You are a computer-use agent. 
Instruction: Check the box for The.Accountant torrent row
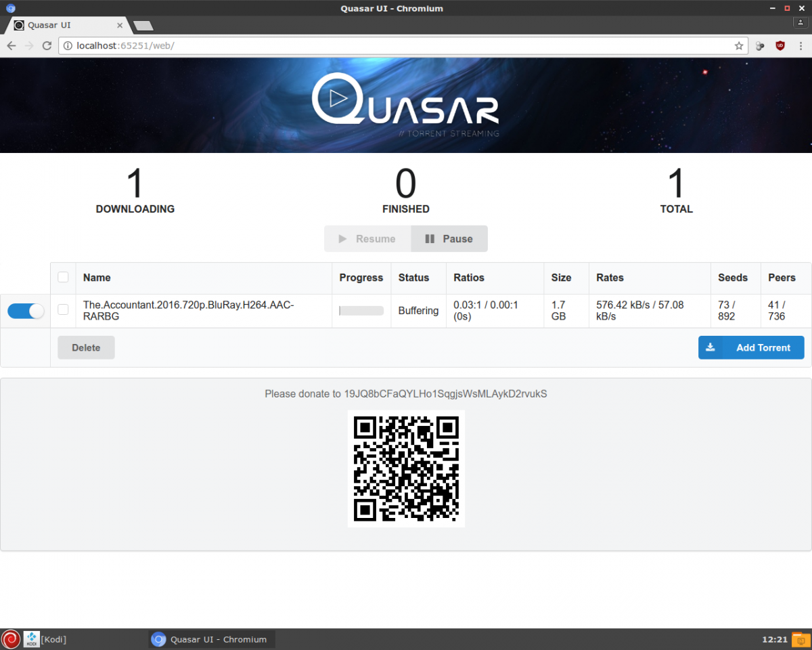coord(63,309)
